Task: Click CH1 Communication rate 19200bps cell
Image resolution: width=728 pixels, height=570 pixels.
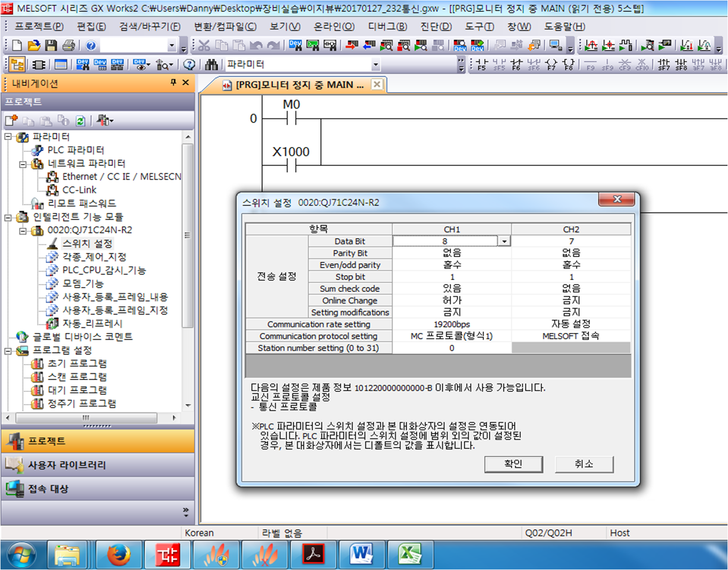Action: [452, 324]
